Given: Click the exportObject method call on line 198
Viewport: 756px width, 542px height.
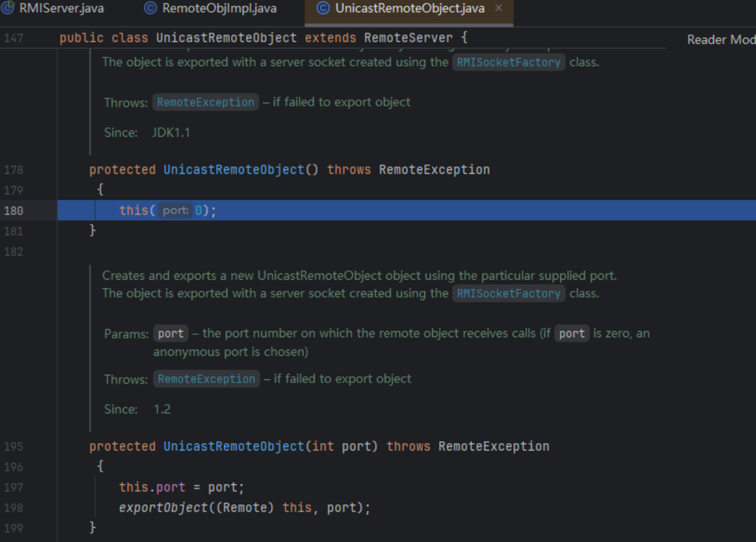Looking at the screenshot, I should [x=163, y=508].
